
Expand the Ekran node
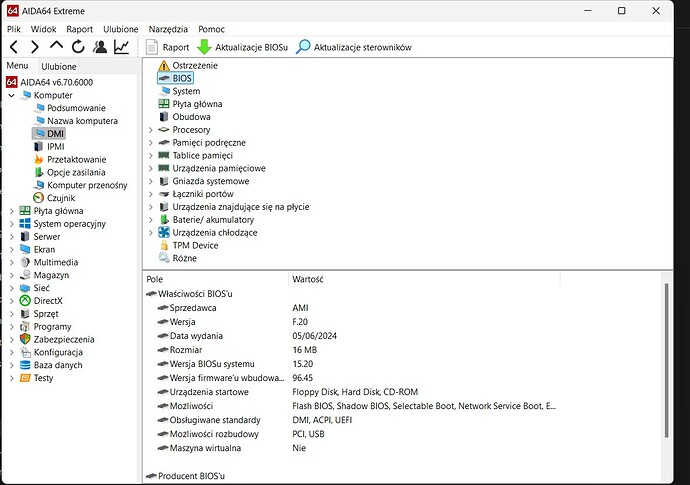click(12, 250)
